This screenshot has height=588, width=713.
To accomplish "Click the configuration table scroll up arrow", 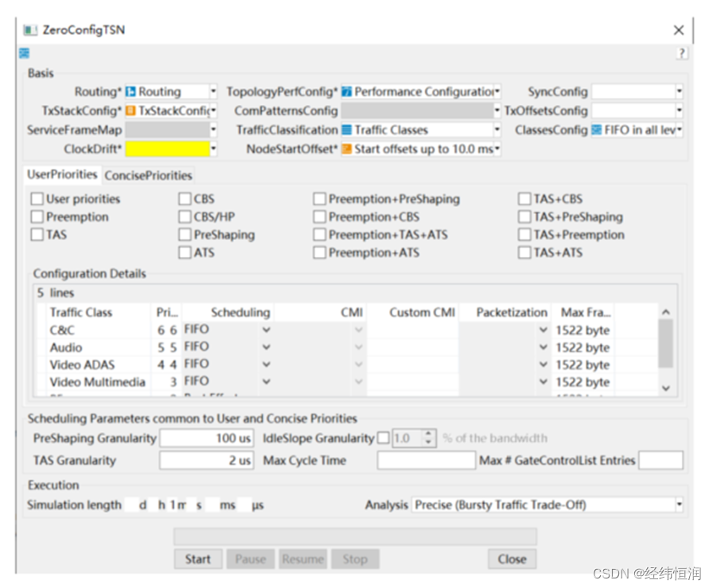I will tap(666, 312).
